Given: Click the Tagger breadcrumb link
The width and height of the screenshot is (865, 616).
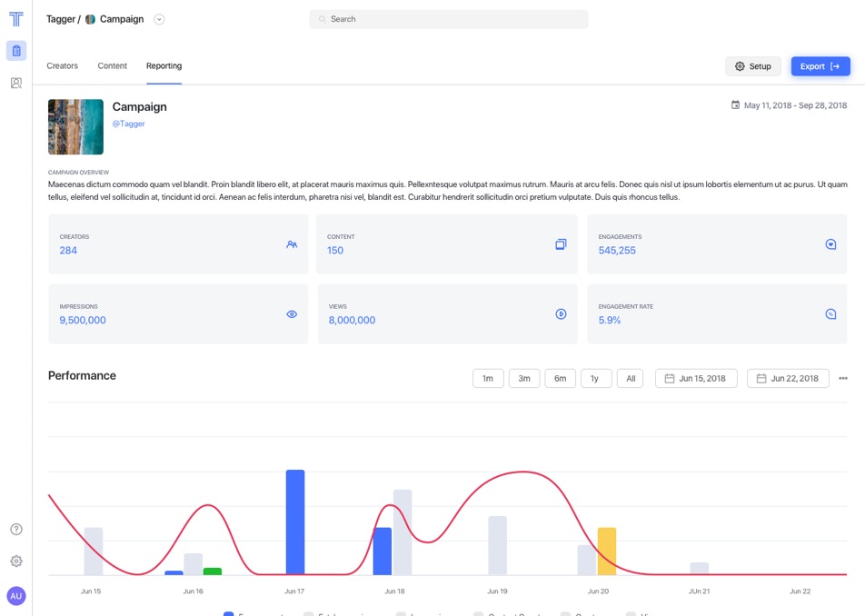Looking at the screenshot, I should (x=61, y=19).
